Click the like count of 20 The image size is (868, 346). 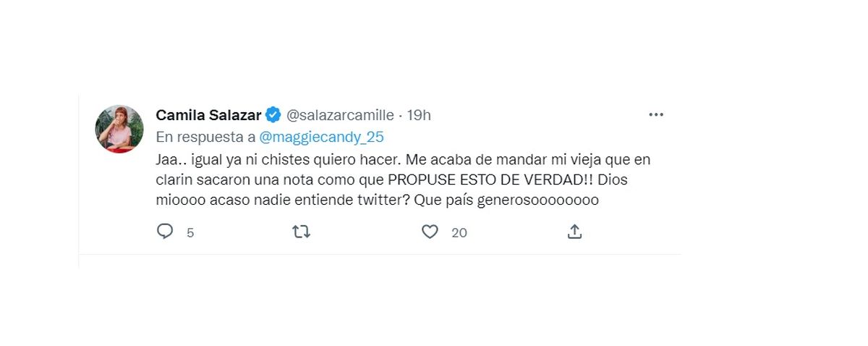pos(459,232)
